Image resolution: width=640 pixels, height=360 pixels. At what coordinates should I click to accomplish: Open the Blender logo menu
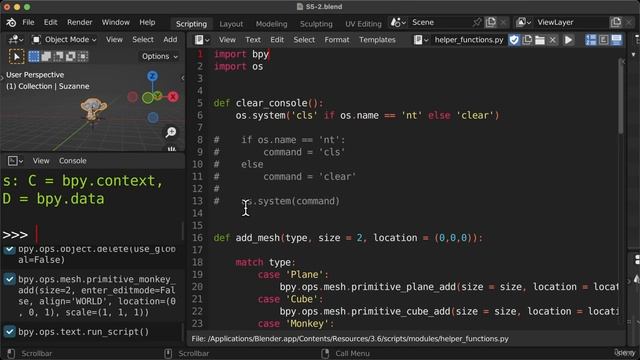11,22
